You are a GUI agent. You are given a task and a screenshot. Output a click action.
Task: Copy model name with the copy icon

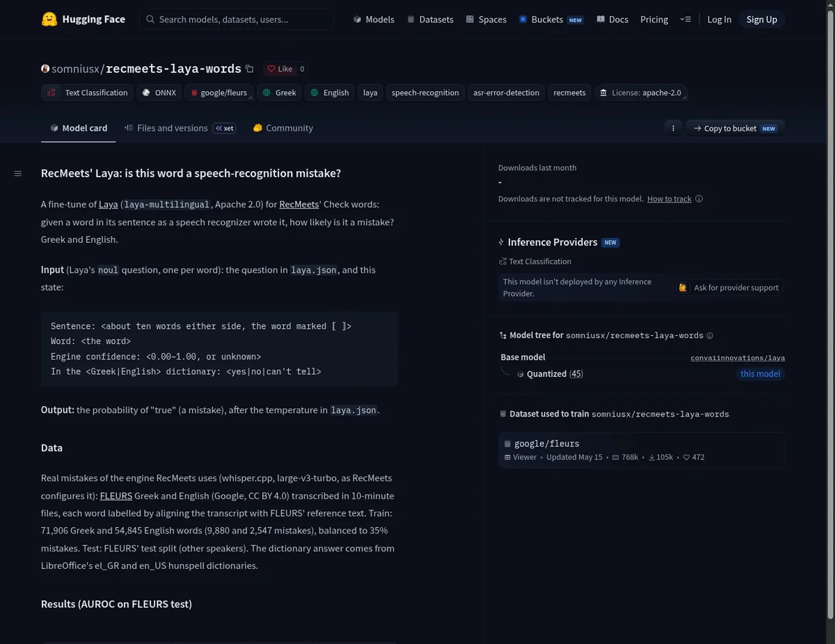click(250, 69)
